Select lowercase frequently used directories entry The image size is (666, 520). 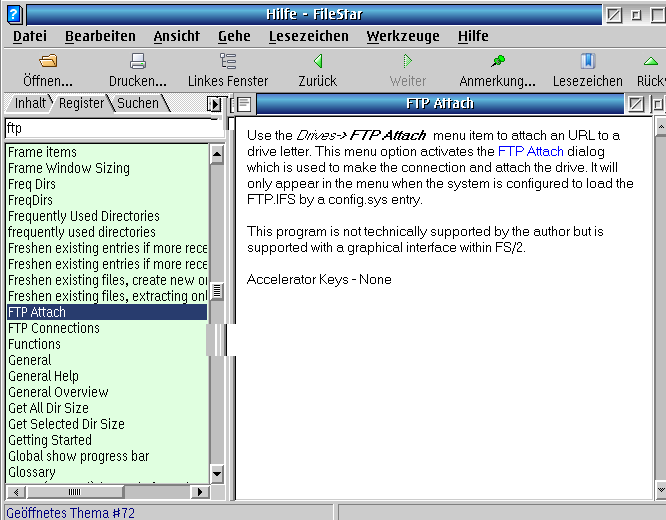107,232
